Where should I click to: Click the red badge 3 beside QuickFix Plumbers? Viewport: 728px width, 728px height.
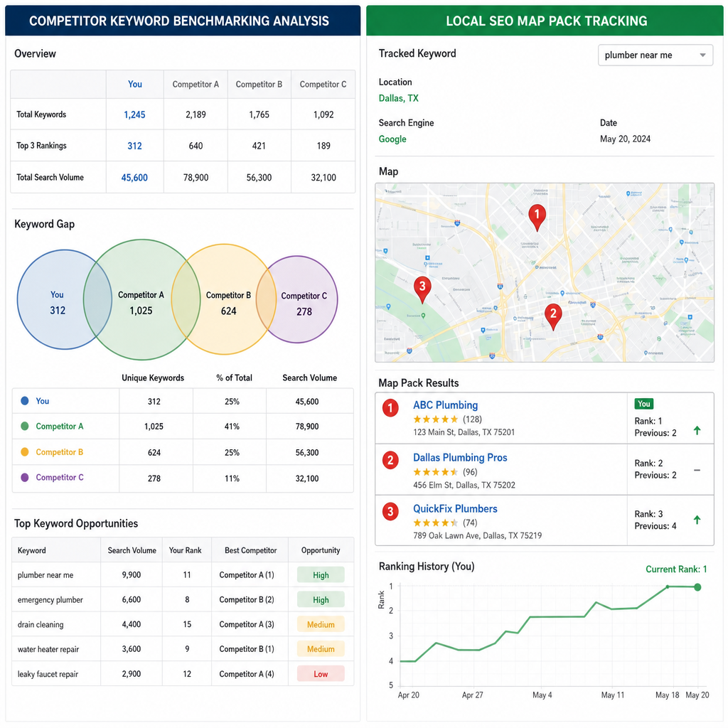pos(390,512)
